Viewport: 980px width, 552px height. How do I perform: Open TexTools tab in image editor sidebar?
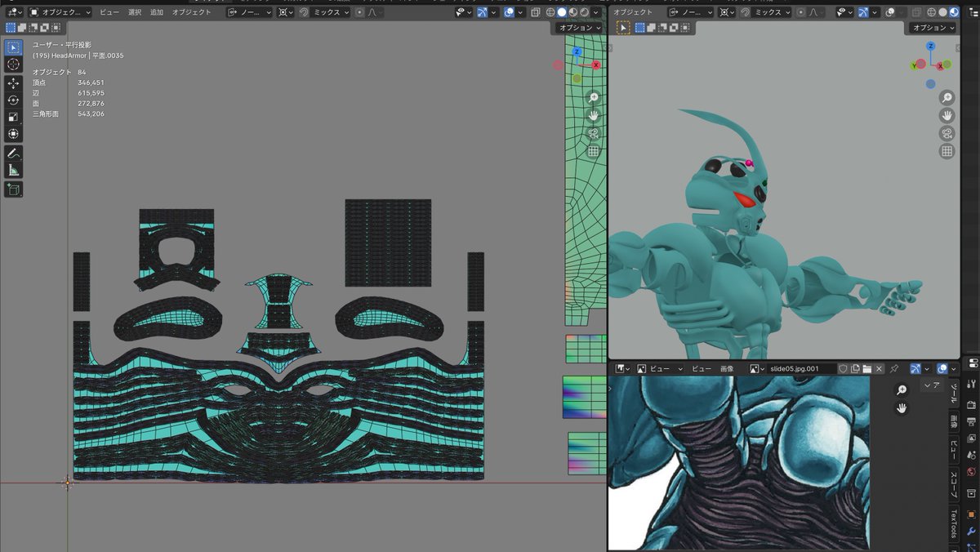click(953, 524)
